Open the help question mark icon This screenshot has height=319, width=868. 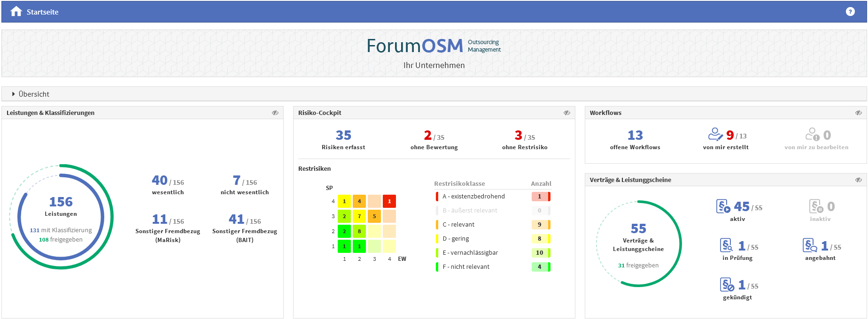pyautogui.click(x=850, y=12)
